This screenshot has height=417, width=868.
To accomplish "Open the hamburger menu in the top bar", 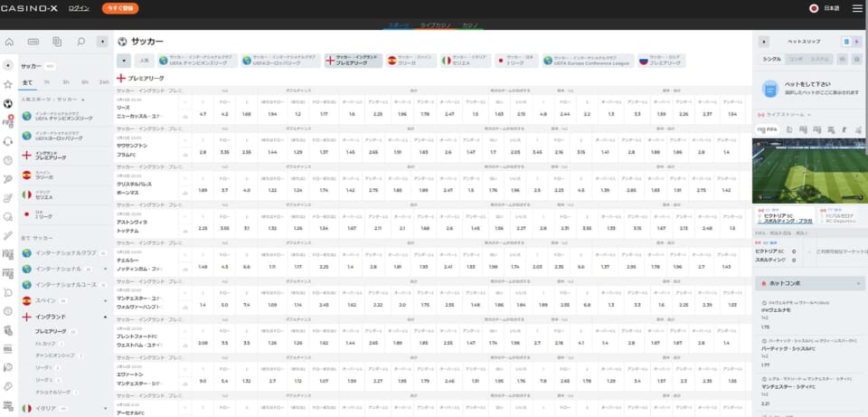I will [x=857, y=8].
